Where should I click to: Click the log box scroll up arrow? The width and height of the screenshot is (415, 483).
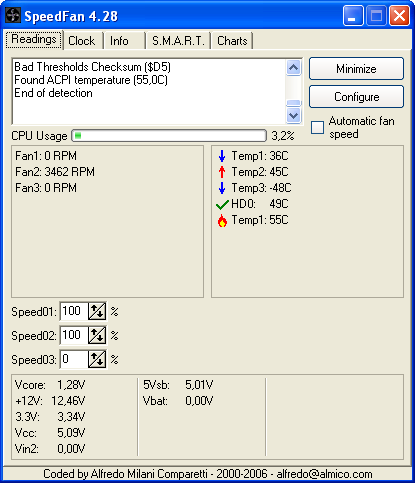coord(294,68)
